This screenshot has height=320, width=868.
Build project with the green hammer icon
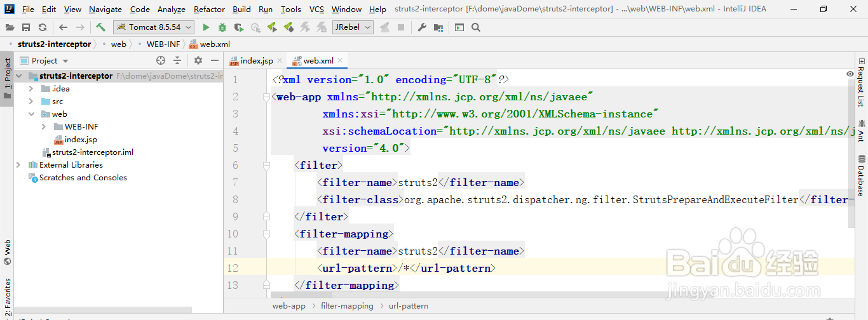tap(101, 27)
